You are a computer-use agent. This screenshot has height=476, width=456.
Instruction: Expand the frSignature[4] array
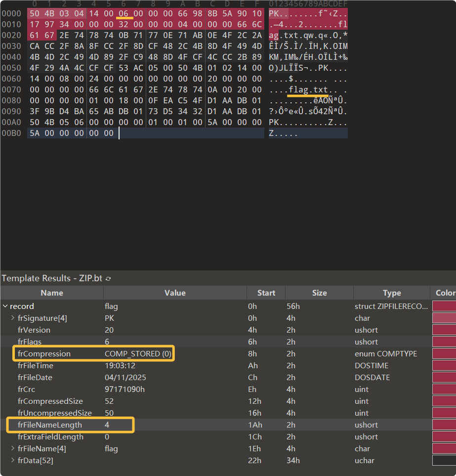pos(13,318)
